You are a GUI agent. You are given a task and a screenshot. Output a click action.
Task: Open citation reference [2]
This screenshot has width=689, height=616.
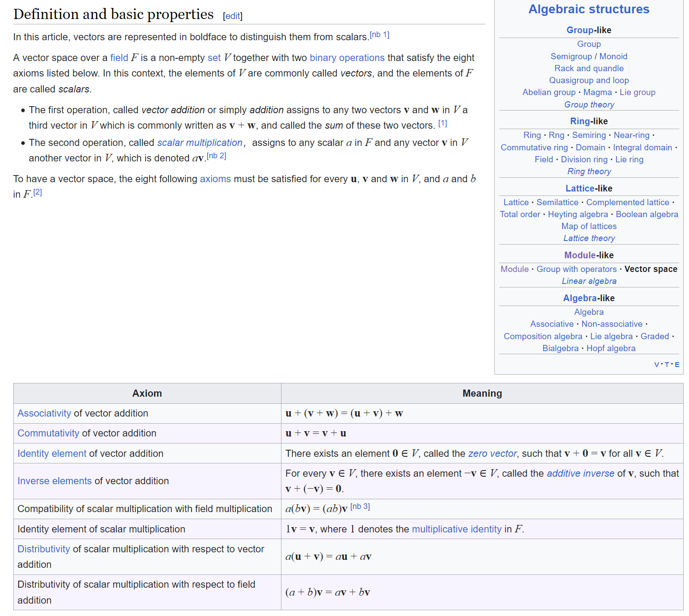pyautogui.click(x=38, y=192)
